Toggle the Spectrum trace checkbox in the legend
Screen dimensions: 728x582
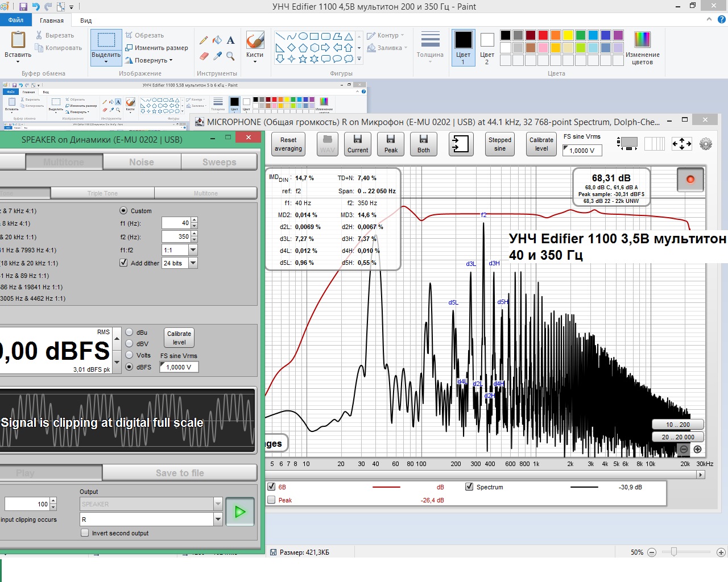point(469,487)
